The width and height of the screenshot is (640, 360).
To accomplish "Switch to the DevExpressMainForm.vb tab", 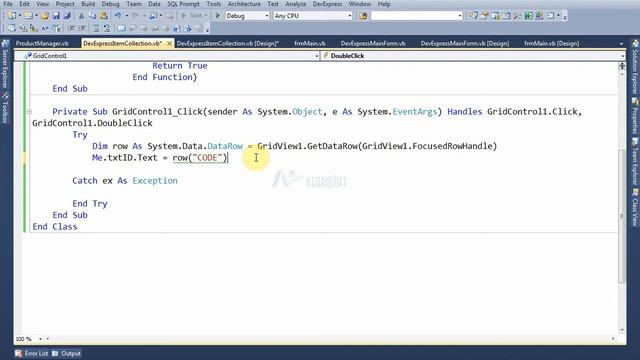I will [x=373, y=43].
